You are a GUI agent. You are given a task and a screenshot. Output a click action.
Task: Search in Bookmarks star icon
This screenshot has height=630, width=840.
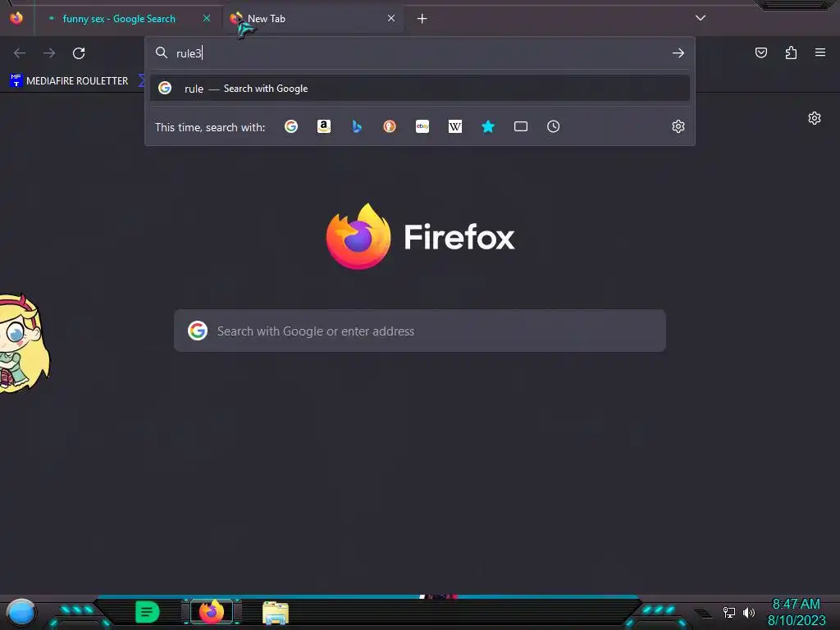click(488, 126)
